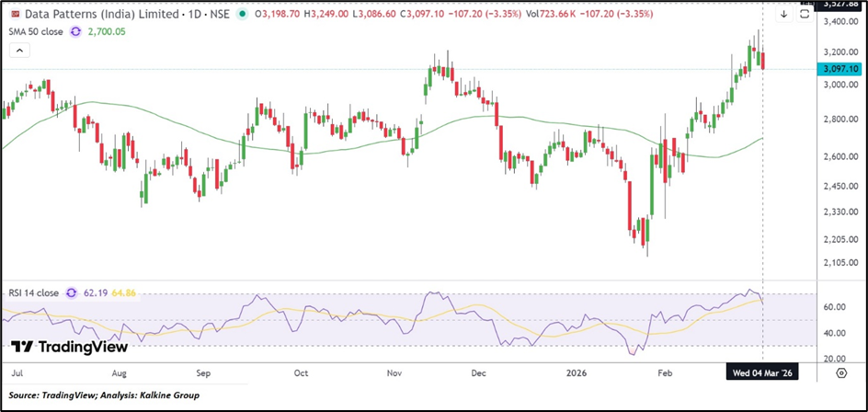Click the TradingView logo watermark

pos(70,347)
